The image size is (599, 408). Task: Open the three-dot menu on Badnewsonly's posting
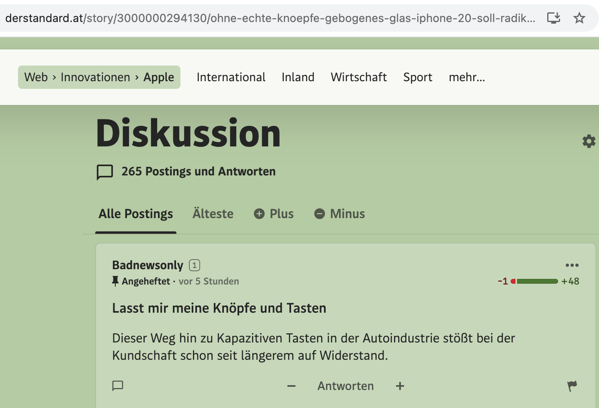coord(572,265)
